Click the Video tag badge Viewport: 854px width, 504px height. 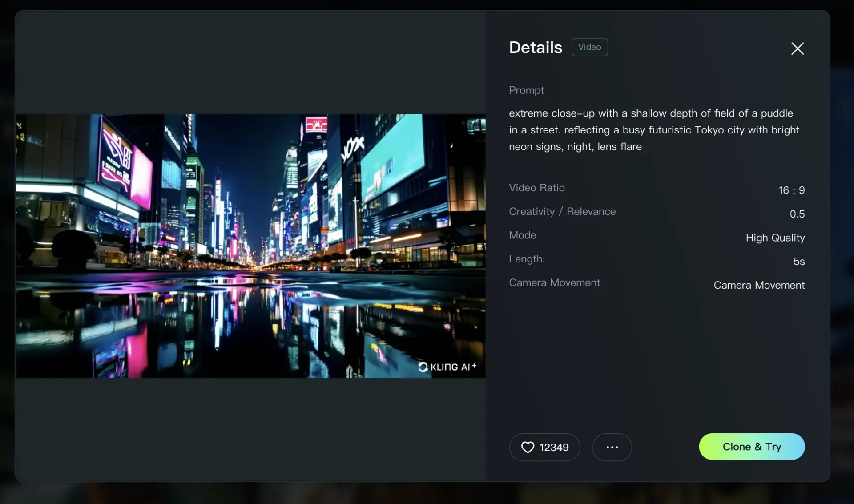tap(589, 47)
